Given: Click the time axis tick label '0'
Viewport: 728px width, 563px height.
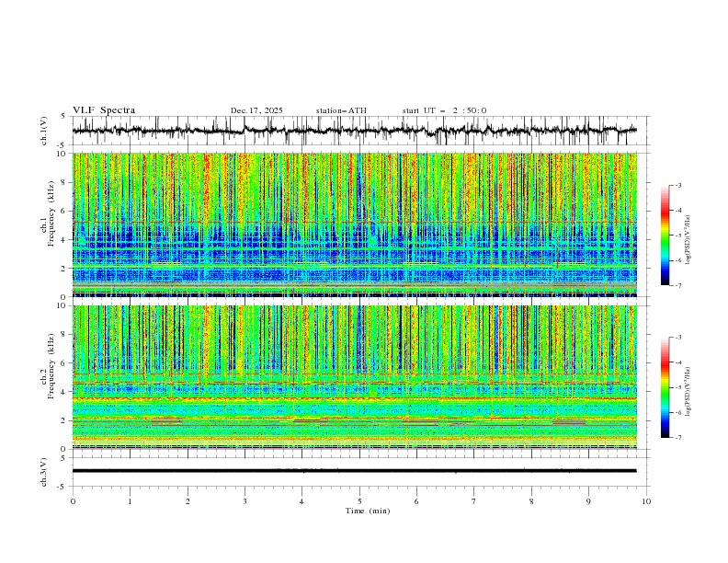Looking at the screenshot, I should (x=73, y=501).
